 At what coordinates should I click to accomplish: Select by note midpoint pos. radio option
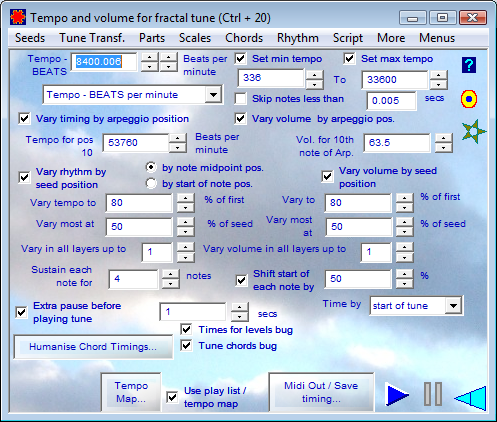point(151,167)
